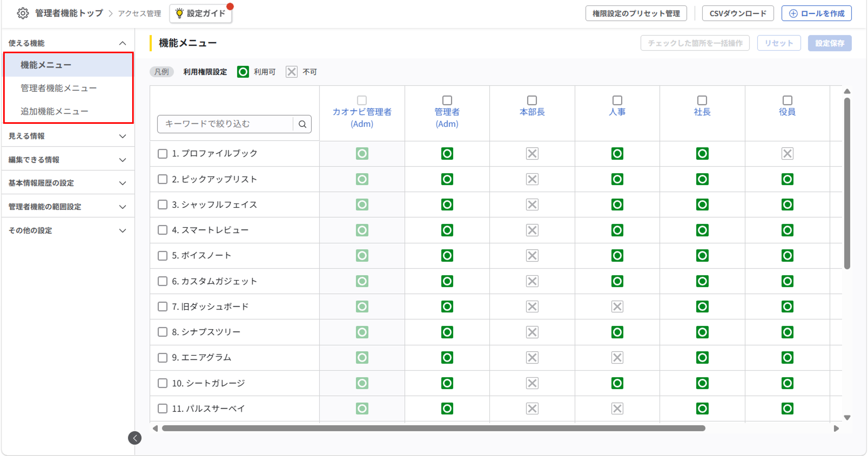Screen dimensions: 868x456
Task: Toggle 人事 permission for 2. ピックアップリスト
Action: tap(617, 179)
